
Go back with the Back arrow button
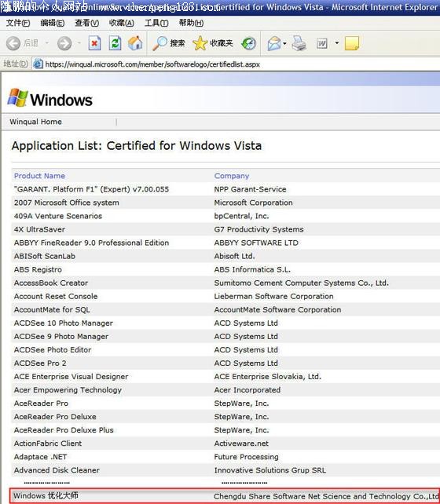(x=13, y=43)
